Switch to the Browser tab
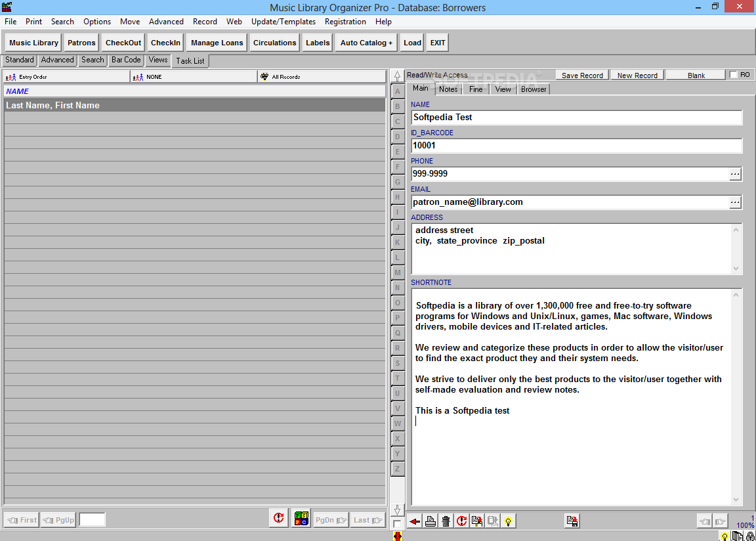 (x=534, y=89)
